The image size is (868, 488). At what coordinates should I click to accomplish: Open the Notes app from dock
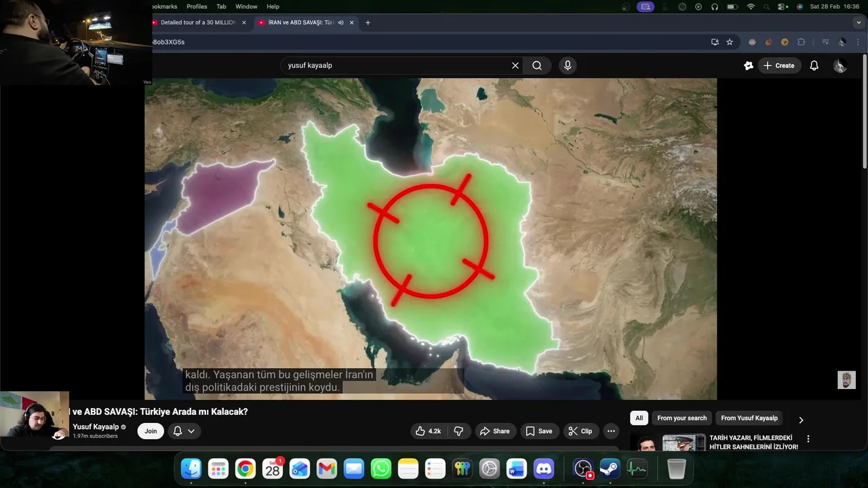click(x=408, y=468)
